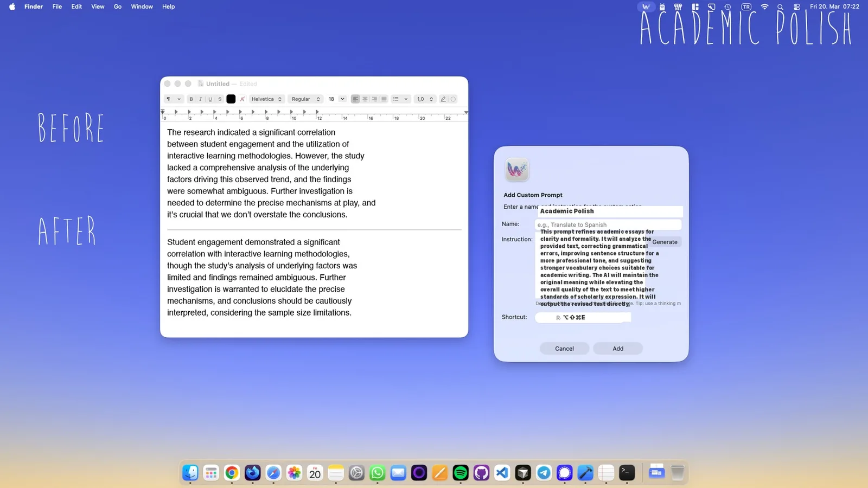The image size is (868, 488).
Task: Click the Name field in Add Custom Prompt
Action: tap(608, 224)
